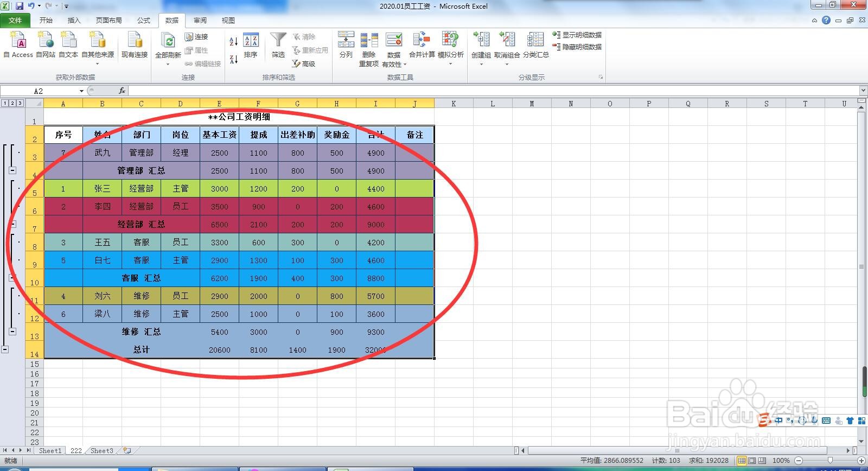Zoom in with the plus button
Viewport: 868px width, 471px height.
click(861, 461)
